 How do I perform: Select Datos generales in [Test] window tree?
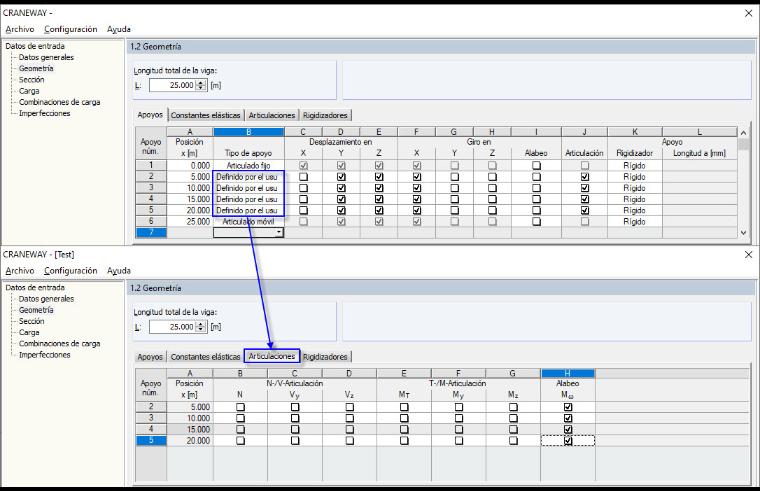(x=47, y=299)
